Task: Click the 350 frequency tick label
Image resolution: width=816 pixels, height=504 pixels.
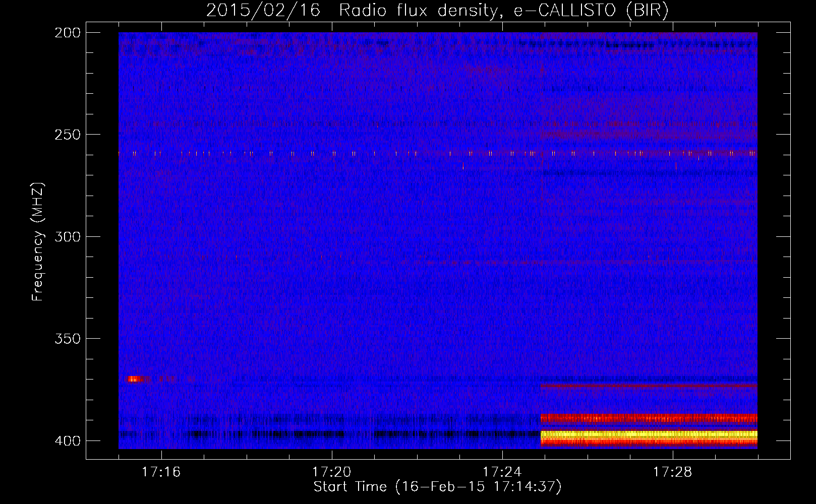Action: coord(68,339)
